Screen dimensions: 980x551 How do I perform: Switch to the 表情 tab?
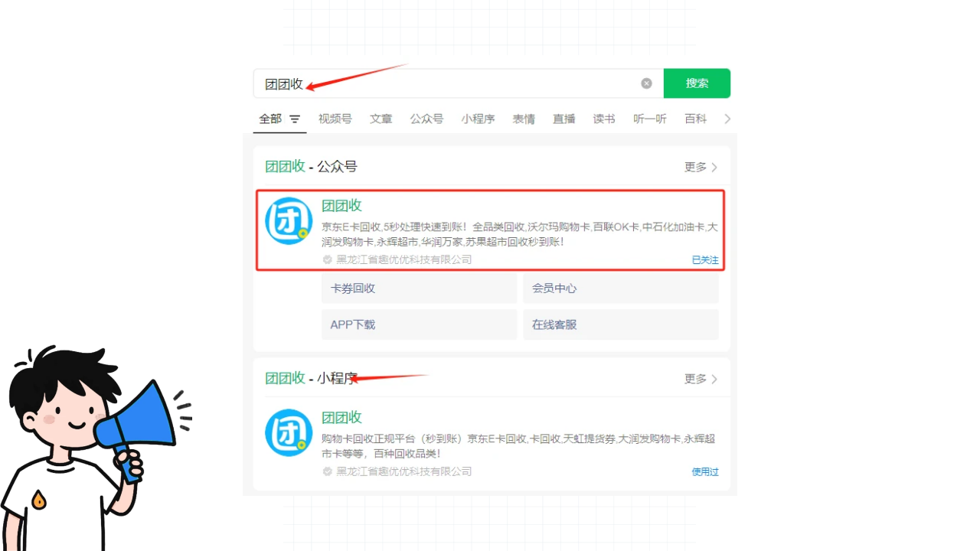(x=524, y=119)
